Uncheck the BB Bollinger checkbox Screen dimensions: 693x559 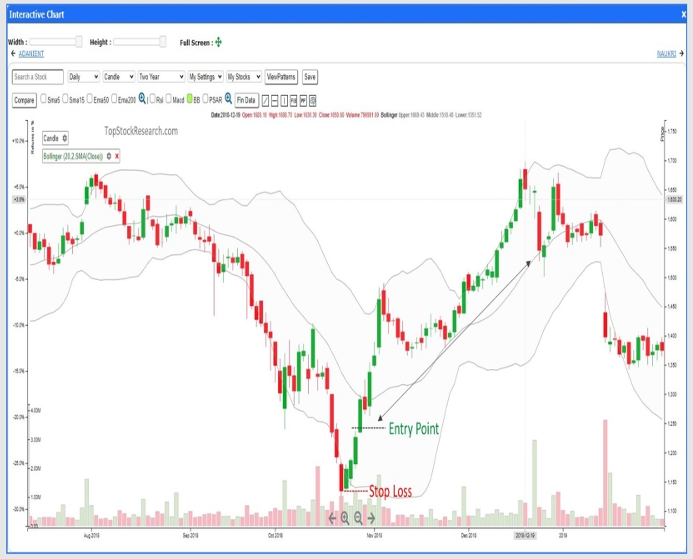point(190,100)
